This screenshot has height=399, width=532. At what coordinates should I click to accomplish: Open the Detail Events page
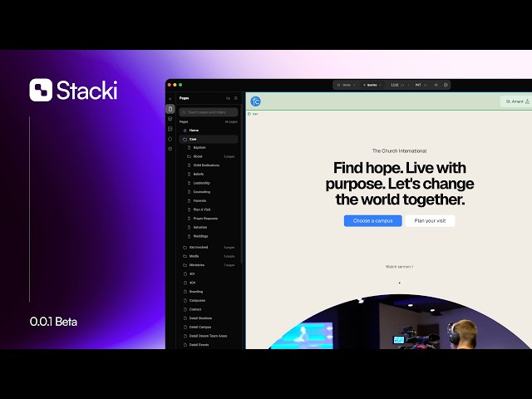click(x=209, y=345)
